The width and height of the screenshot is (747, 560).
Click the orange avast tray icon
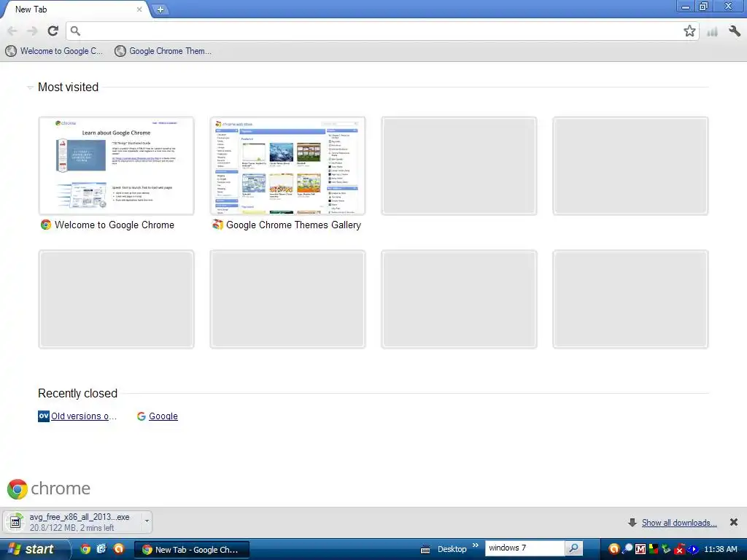point(614,549)
